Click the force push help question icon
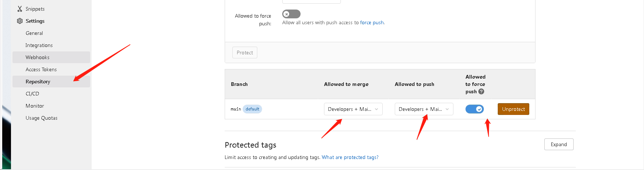The height and width of the screenshot is (170, 644). point(481,91)
